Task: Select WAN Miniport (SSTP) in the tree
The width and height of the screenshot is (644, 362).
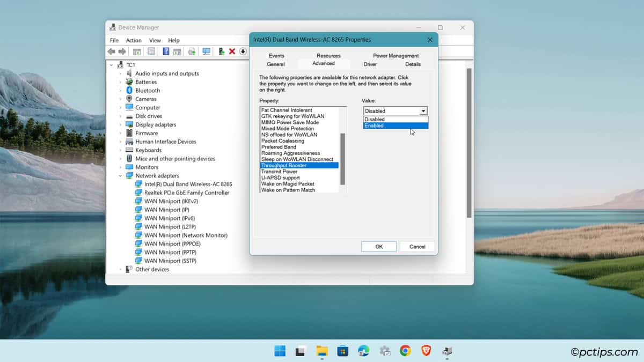Action: 170,261
